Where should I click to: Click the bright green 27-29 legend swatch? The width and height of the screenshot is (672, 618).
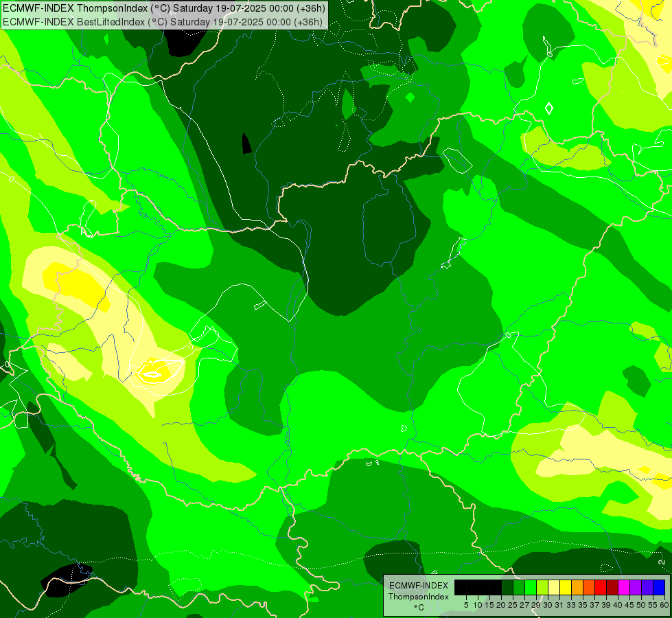(x=531, y=587)
